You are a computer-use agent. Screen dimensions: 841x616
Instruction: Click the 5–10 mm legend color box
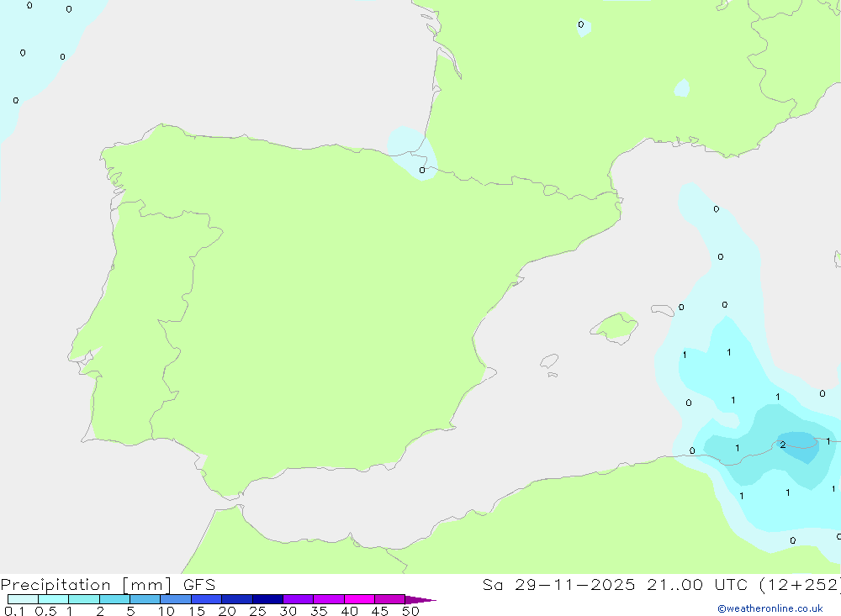point(145,599)
